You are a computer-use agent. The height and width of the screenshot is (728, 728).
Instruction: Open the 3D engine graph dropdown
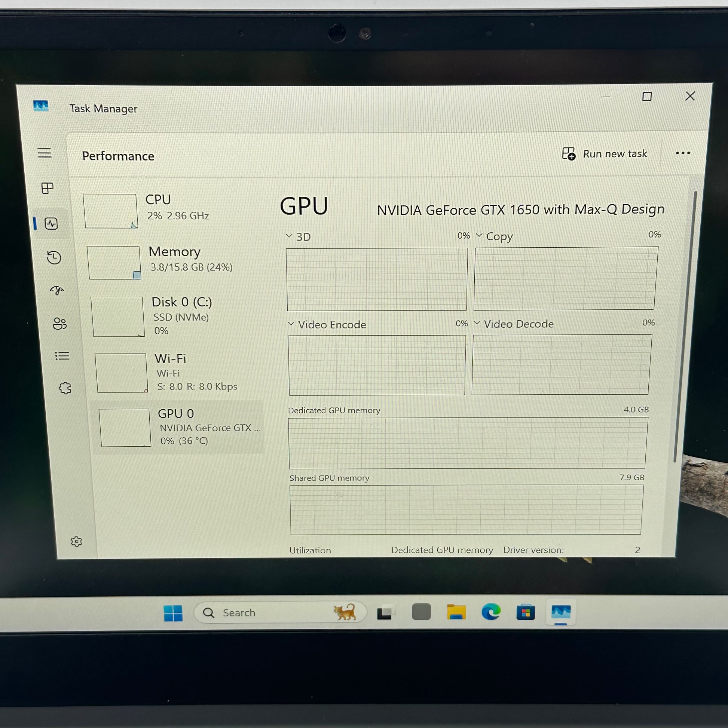click(289, 236)
